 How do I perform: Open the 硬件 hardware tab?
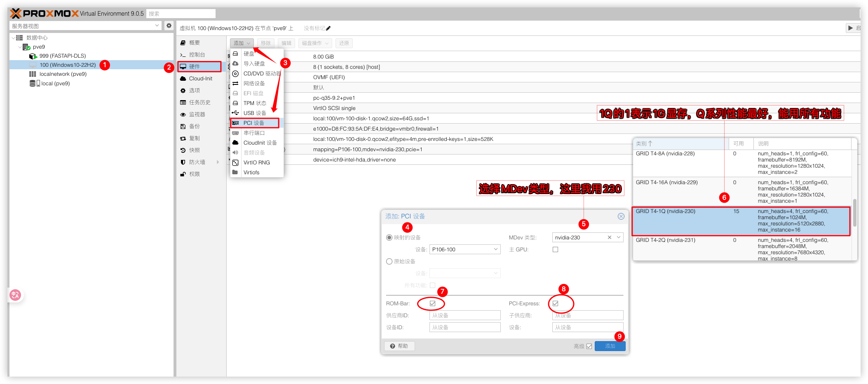[199, 66]
